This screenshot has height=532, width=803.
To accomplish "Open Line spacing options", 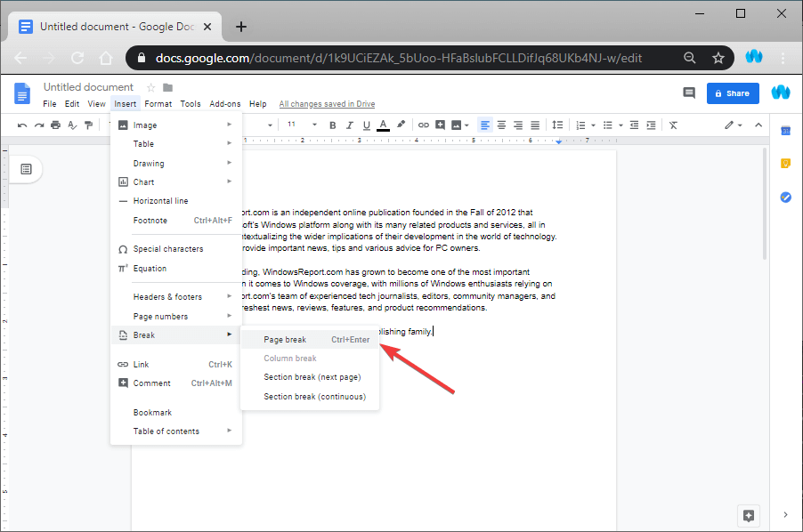I will pyautogui.click(x=557, y=125).
